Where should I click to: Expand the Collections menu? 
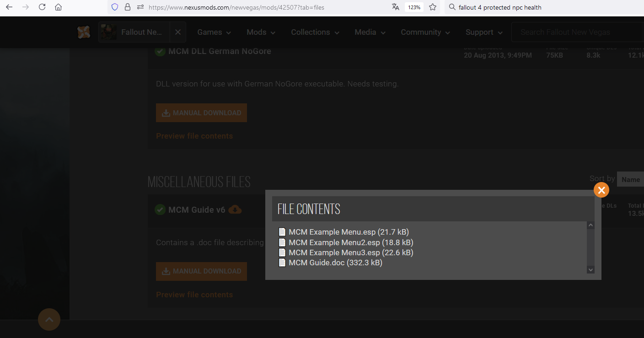(x=315, y=32)
